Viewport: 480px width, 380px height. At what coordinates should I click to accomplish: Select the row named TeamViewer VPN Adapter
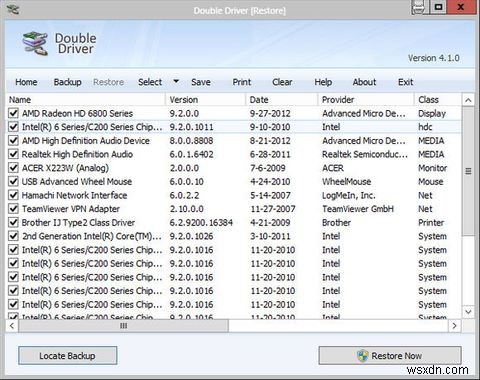pyautogui.click(x=233, y=209)
